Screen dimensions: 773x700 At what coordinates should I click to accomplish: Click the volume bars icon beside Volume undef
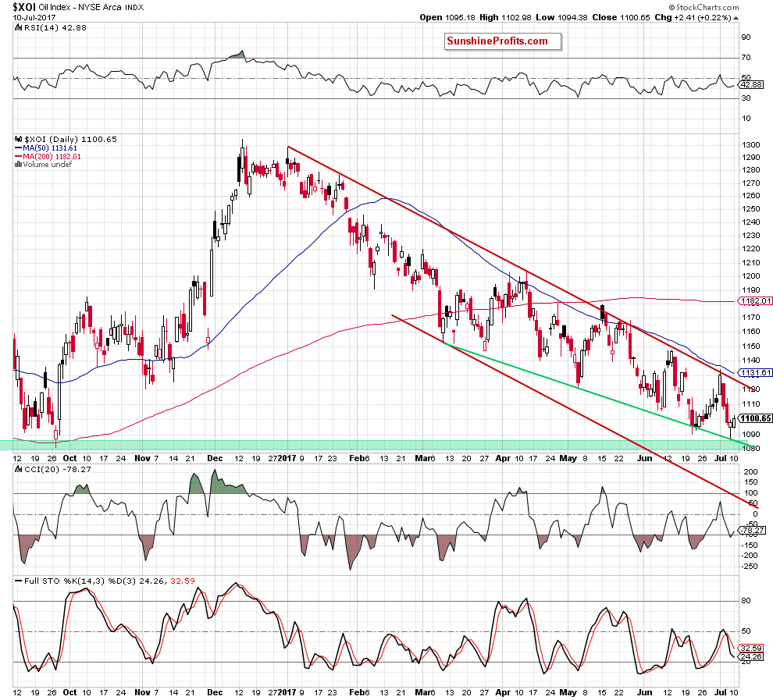[x=19, y=165]
